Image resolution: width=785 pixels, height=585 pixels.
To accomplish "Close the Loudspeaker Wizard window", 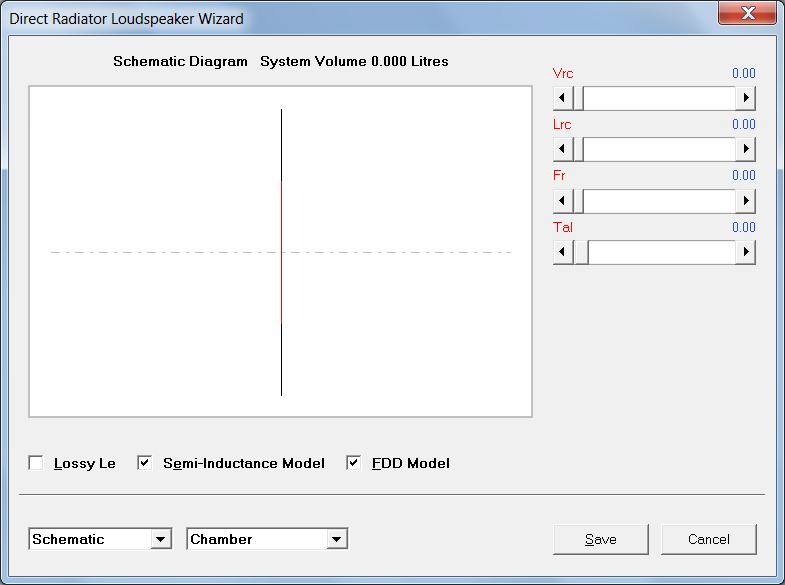I will coord(747,13).
